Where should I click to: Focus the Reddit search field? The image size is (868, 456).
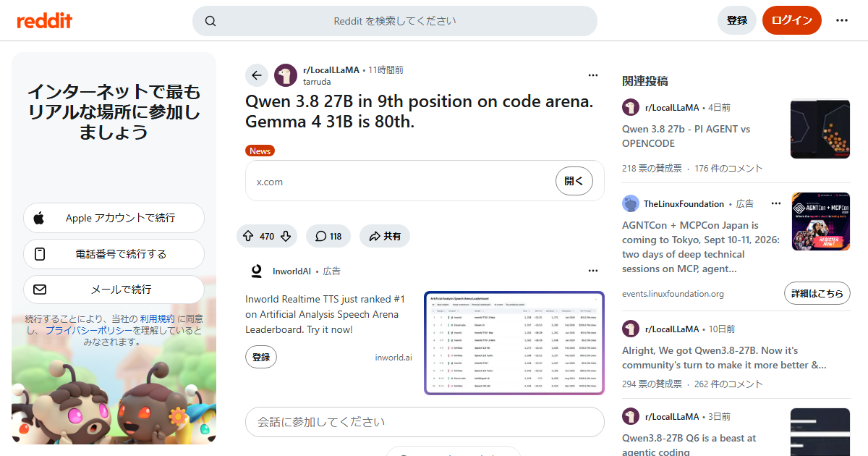[395, 21]
